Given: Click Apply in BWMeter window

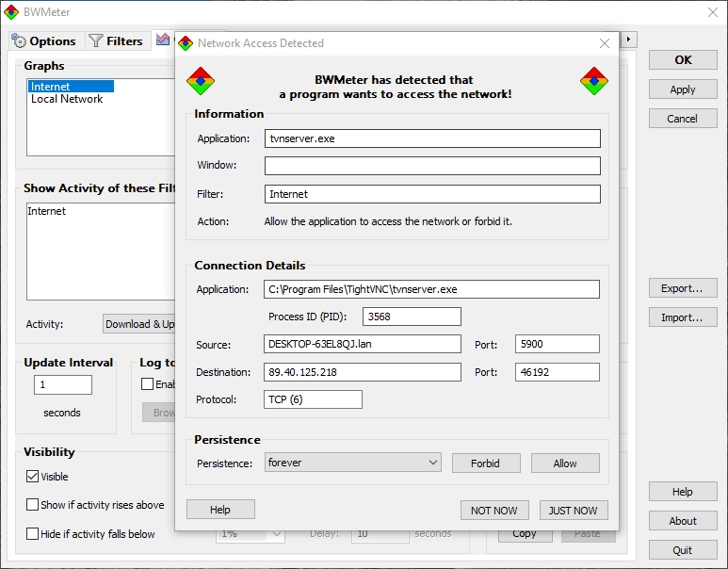Looking at the screenshot, I should click(x=683, y=89).
